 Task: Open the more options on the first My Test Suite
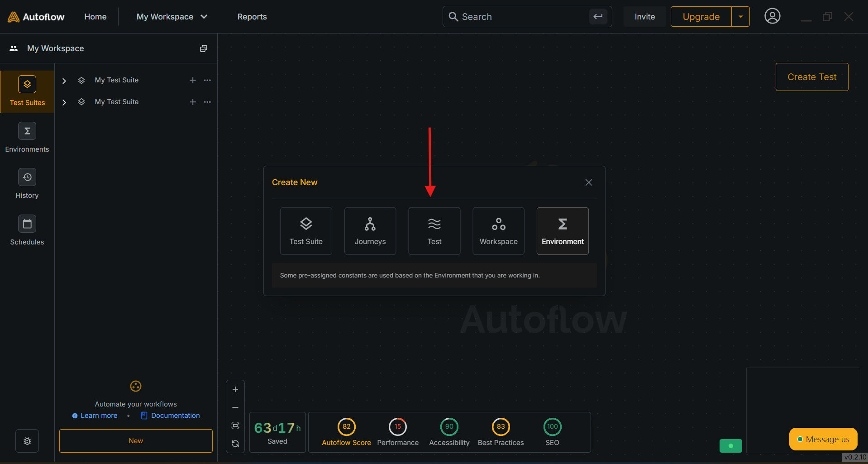click(x=207, y=80)
